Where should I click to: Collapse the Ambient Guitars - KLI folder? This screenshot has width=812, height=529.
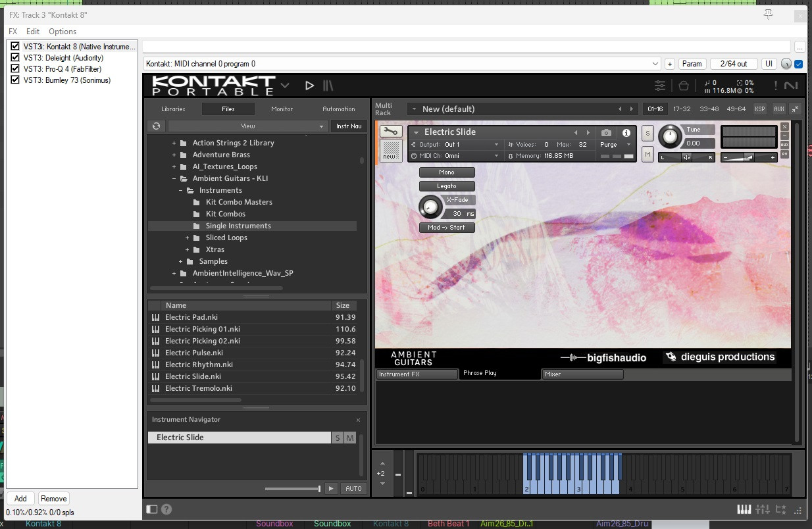(174, 178)
